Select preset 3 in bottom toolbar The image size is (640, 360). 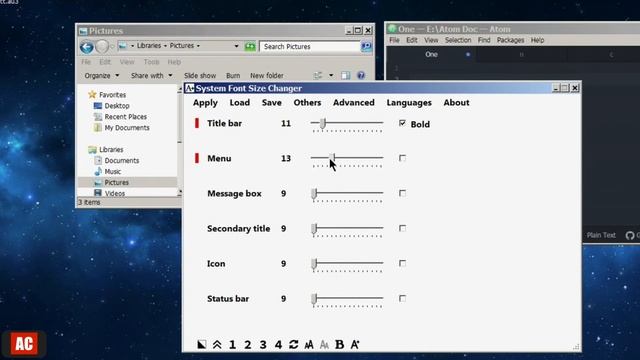click(x=263, y=344)
